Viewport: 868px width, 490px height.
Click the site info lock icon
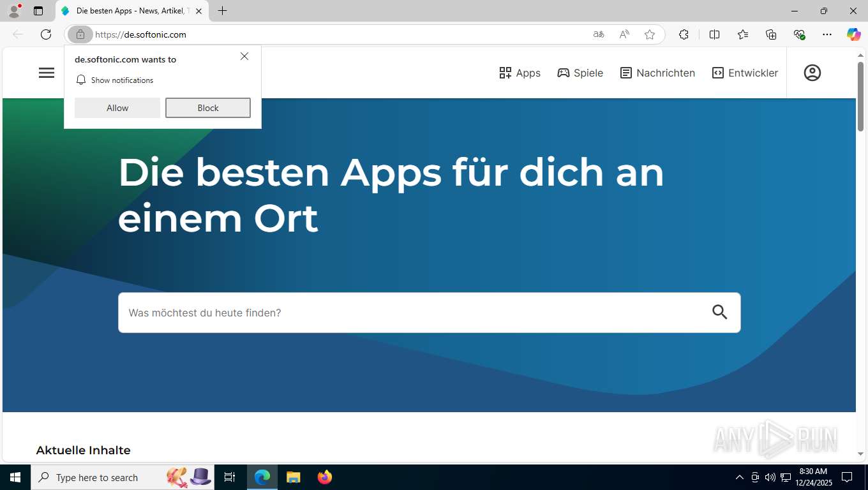click(80, 34)
